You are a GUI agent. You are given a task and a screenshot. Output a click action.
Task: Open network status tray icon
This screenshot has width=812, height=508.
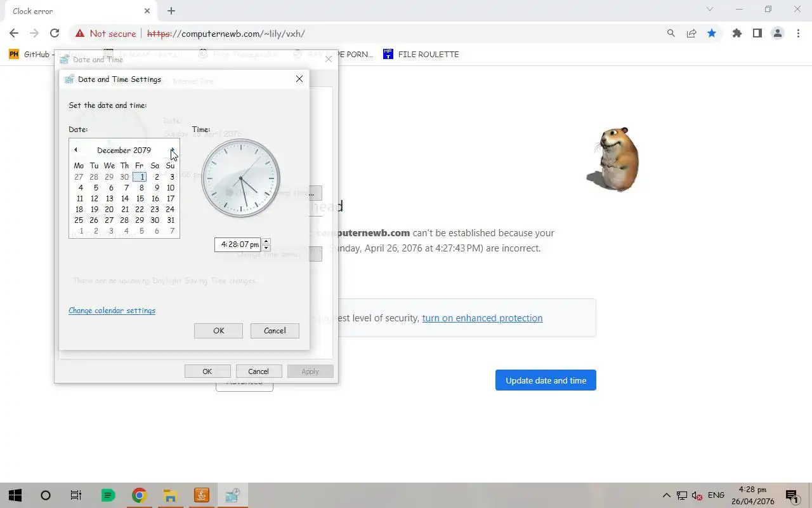(682, 495)
